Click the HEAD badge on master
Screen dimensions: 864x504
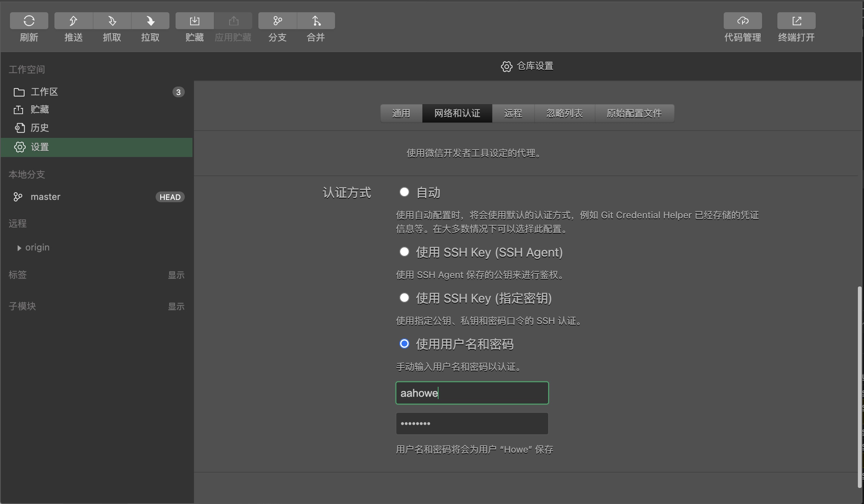(x=170, y=197)
